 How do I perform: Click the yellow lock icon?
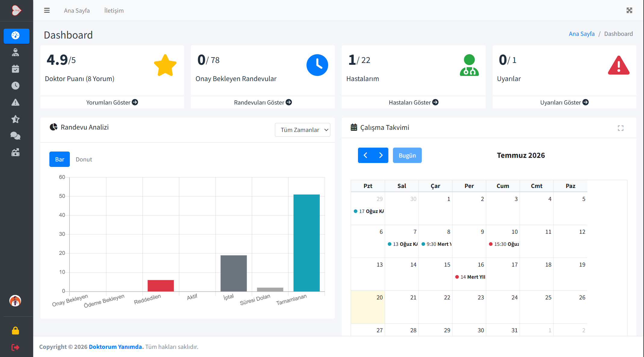[x=16, y=330]
